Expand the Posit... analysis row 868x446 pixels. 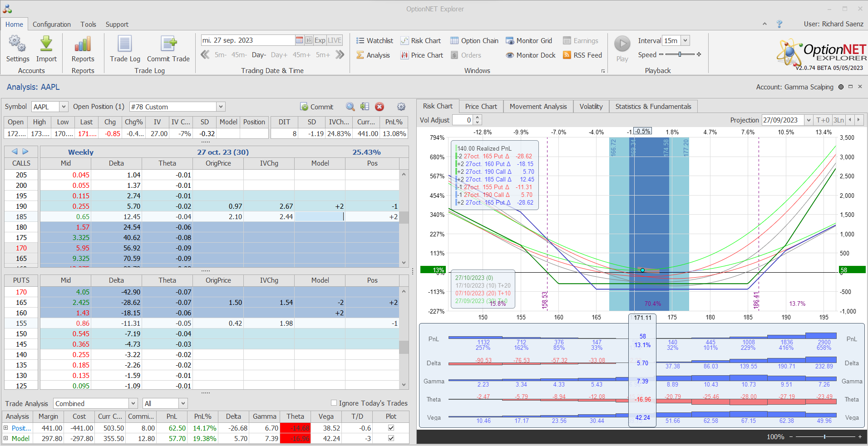pyautogui.click(x=5, y=428)
